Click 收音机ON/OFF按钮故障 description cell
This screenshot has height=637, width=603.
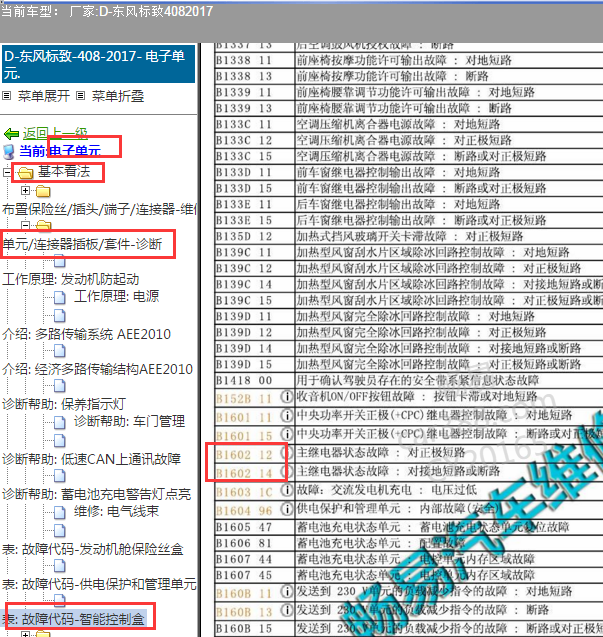[417, 396]
